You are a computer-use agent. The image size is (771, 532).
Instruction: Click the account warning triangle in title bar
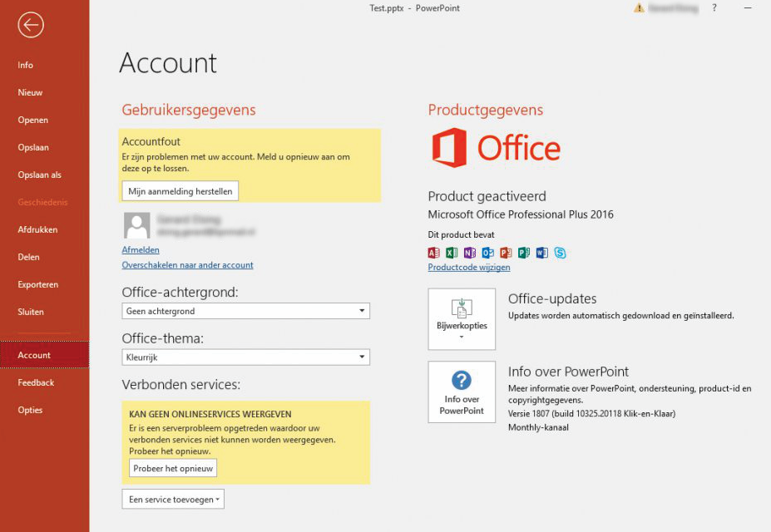click(x=639, y=8)
